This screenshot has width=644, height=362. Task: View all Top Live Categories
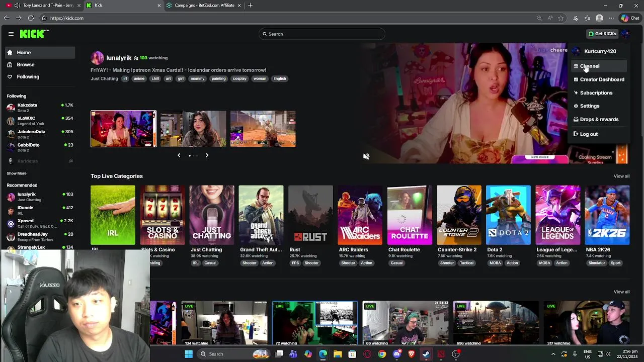pos(621,176)
